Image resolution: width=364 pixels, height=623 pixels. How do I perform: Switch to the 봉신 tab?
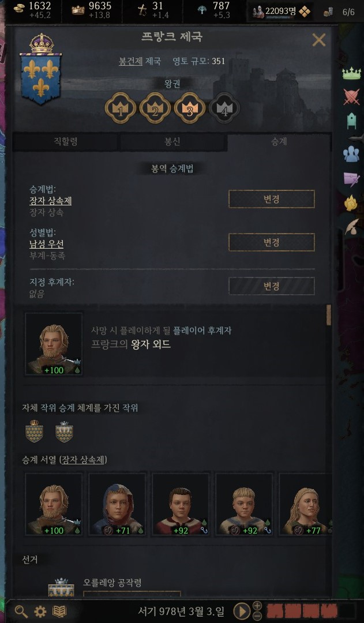(173, 142)
